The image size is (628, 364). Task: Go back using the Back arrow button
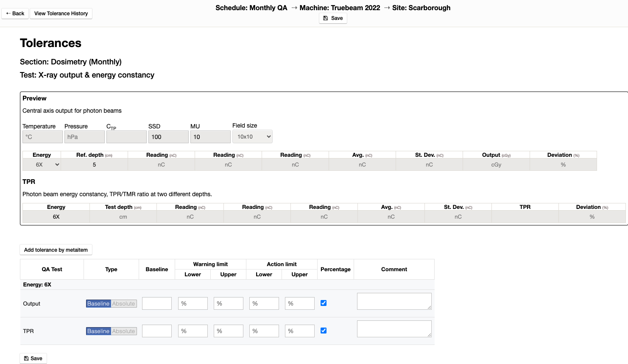coord(15,14)
